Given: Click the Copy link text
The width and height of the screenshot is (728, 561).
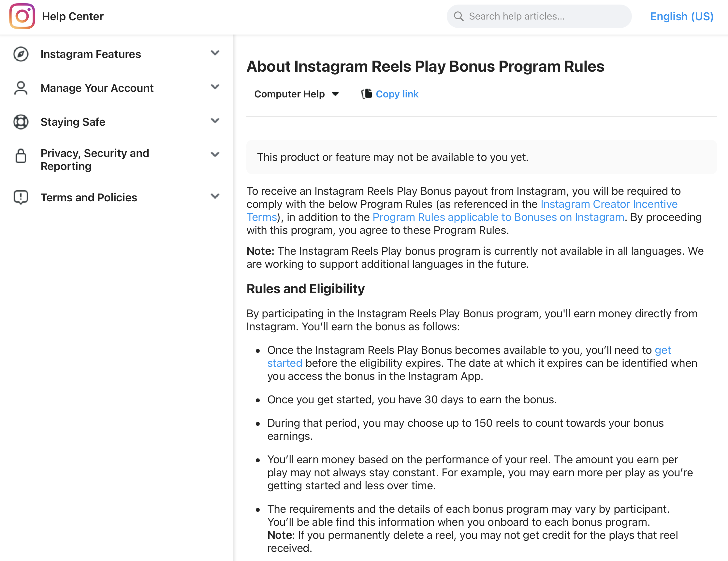Looking at the screenshot, I should [397, 94].
